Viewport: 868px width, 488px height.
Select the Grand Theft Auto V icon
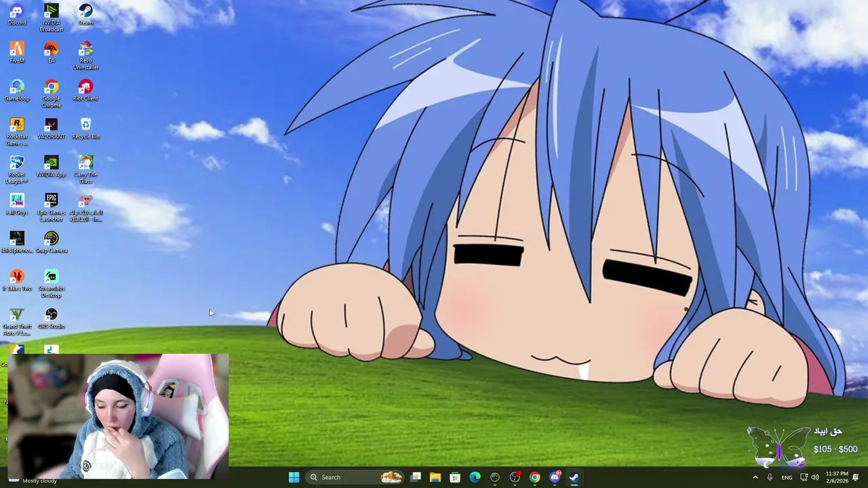17,321
